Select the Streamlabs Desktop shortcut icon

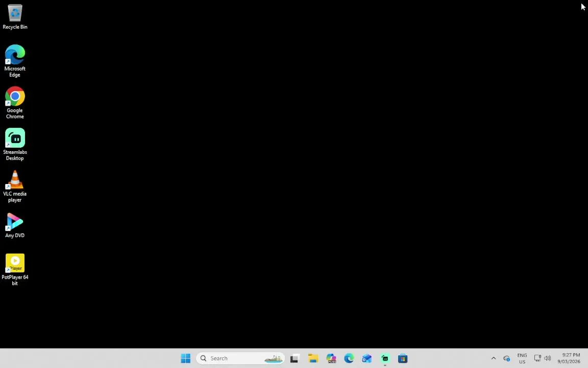tap(15, 144)
